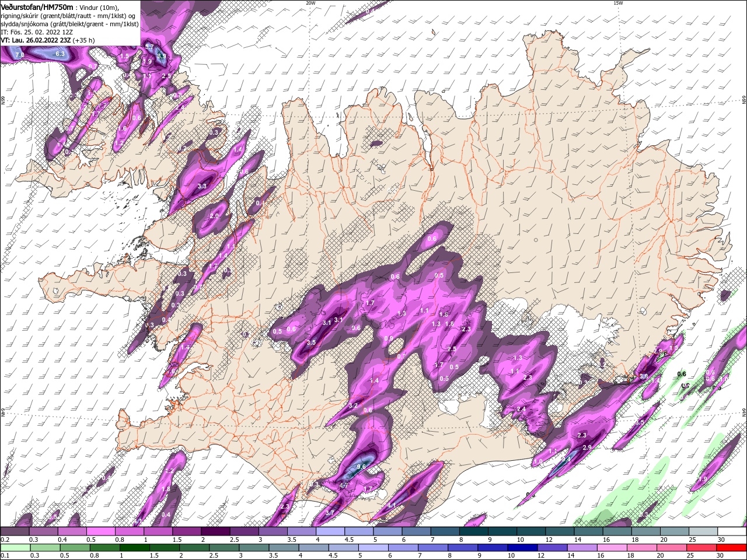Click the (+35 h) forecast offset text
Screen dimensions: 747x560
tap(84, 40)
